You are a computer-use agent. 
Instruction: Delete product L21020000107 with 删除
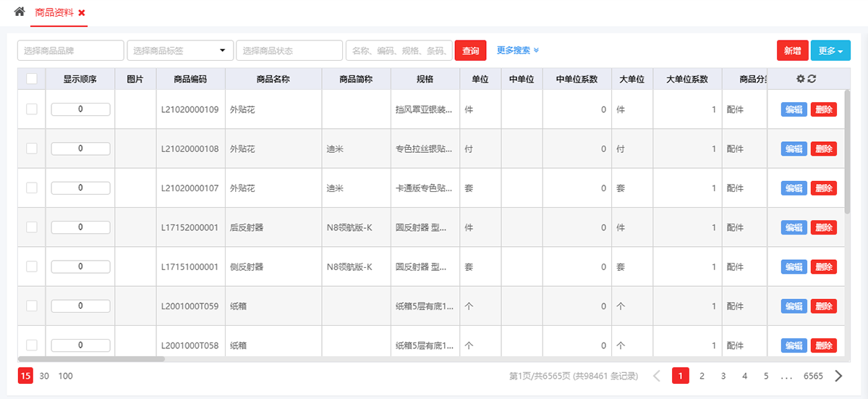(x=824, y=188)
